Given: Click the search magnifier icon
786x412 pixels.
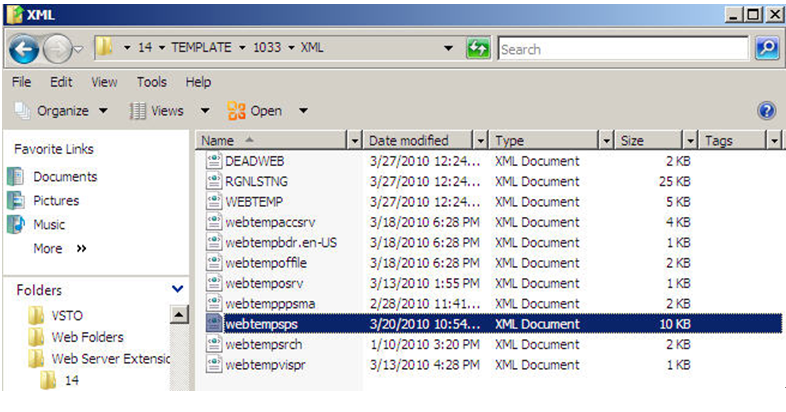Looking at the screenshot, I should [766, 48].
